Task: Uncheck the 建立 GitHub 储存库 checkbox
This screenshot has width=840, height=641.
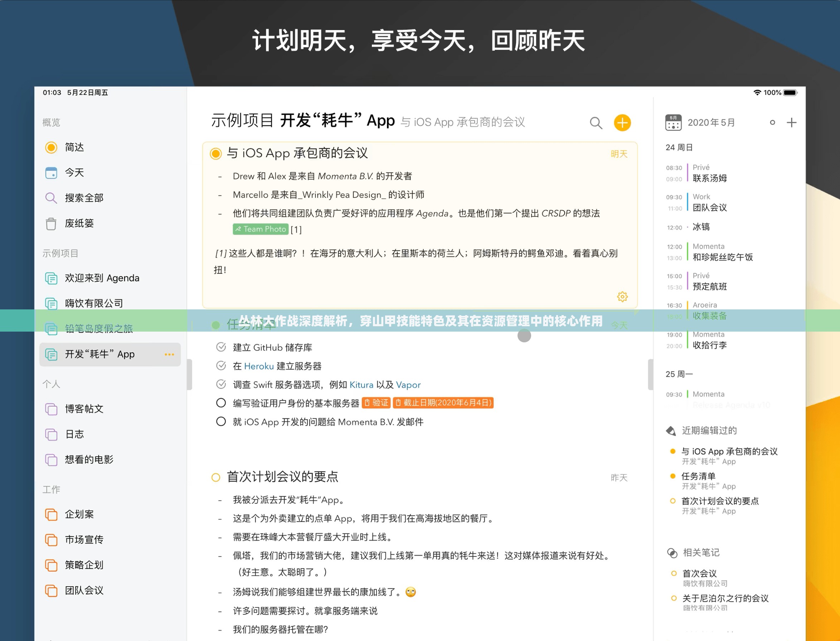Action: coord(220,347)
